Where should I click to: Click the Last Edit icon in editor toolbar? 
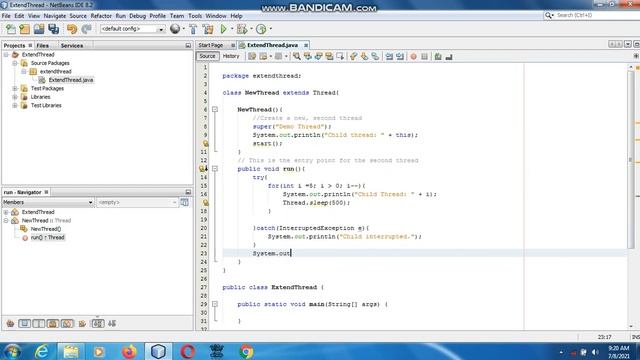click(x=252, y=57)
